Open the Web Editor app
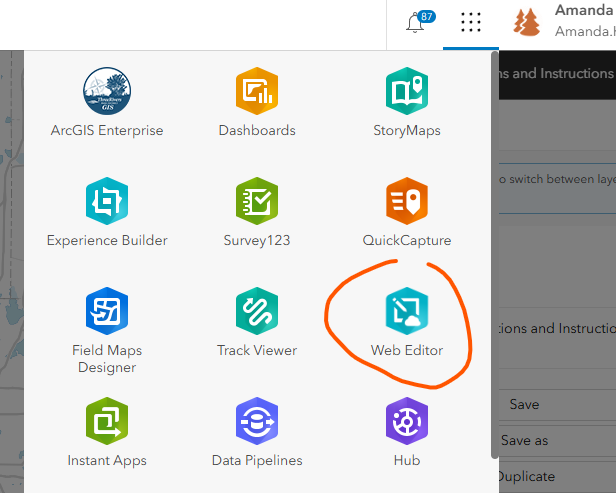This screenshot has width=616, height=493. (407, 323)
